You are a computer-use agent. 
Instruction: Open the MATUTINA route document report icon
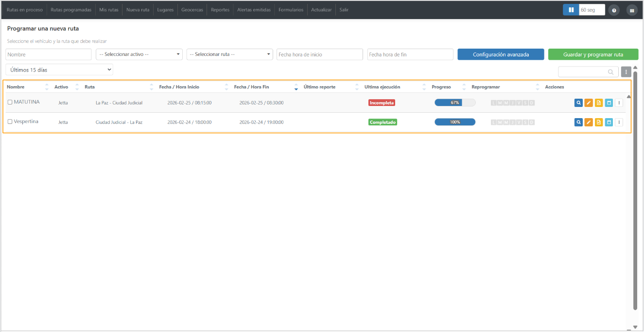(x=599, y=103)
